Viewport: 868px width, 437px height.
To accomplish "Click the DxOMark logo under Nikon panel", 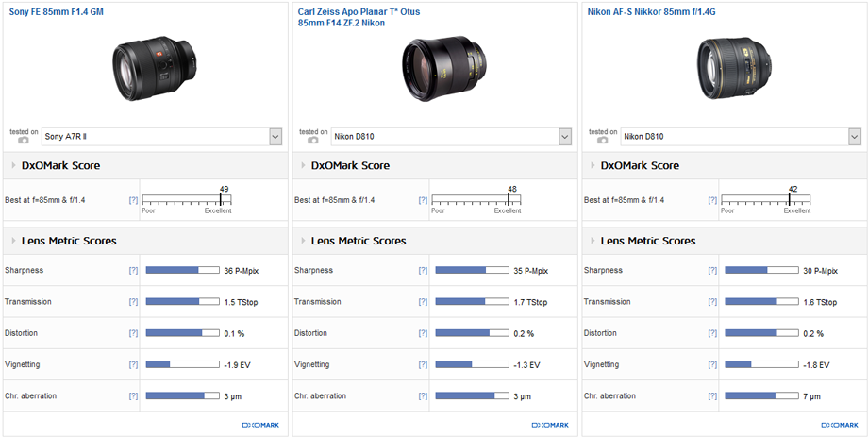I will (837, 426).
